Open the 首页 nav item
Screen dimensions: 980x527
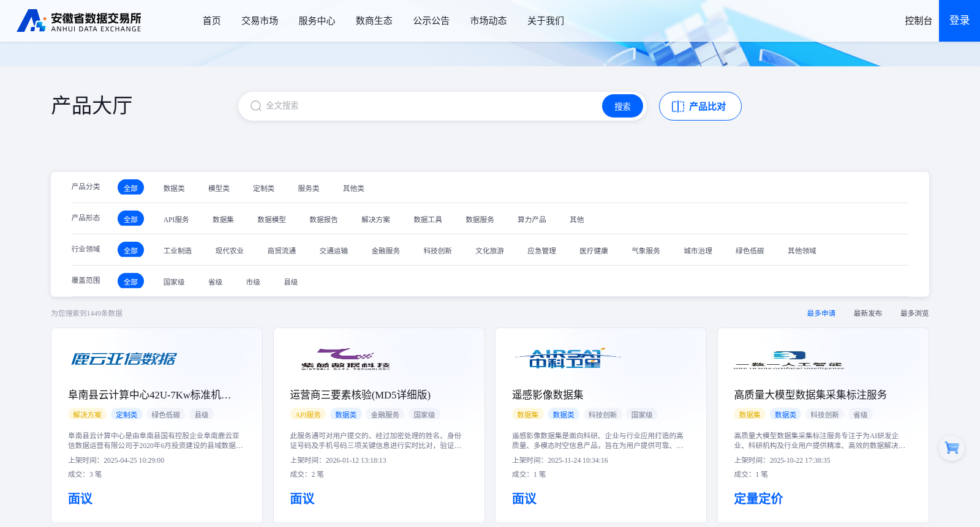(212, 21)
